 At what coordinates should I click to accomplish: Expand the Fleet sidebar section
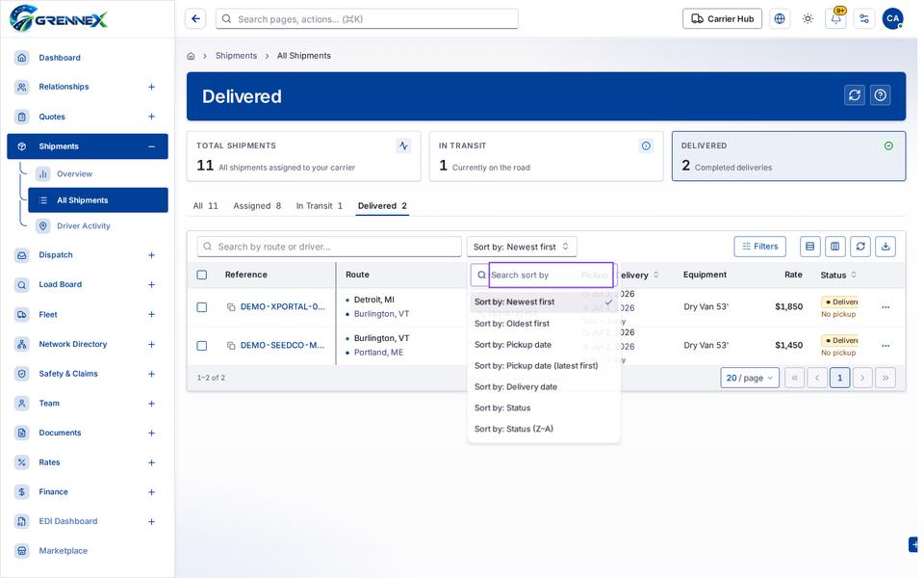click(x=151, y=314)
